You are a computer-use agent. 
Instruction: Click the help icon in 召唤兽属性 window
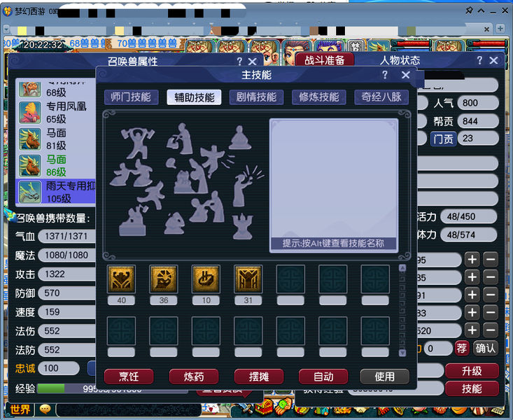239,61
